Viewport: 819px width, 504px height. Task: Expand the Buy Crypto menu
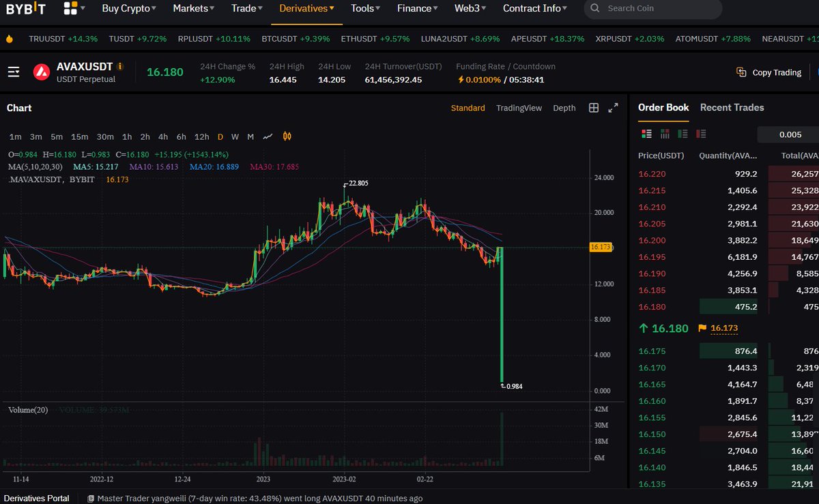[129, 8]
